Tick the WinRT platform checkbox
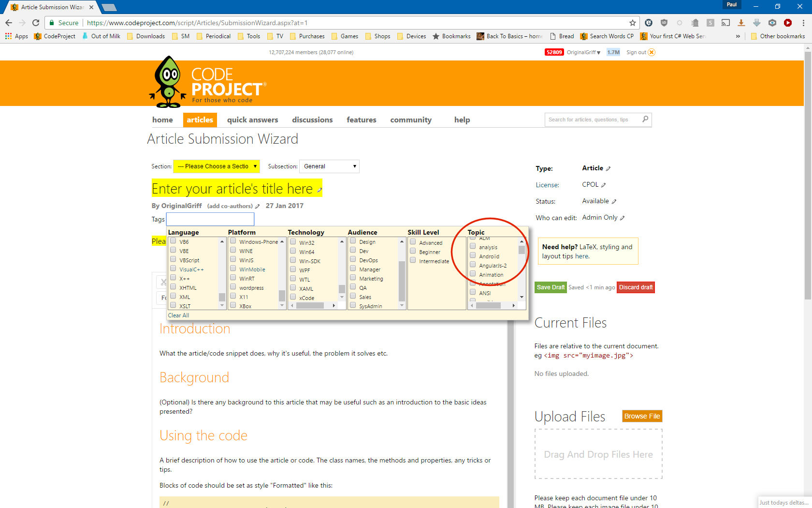Viewport: 812px width, 508px height. pyautogui.click(x=233, y=278)
